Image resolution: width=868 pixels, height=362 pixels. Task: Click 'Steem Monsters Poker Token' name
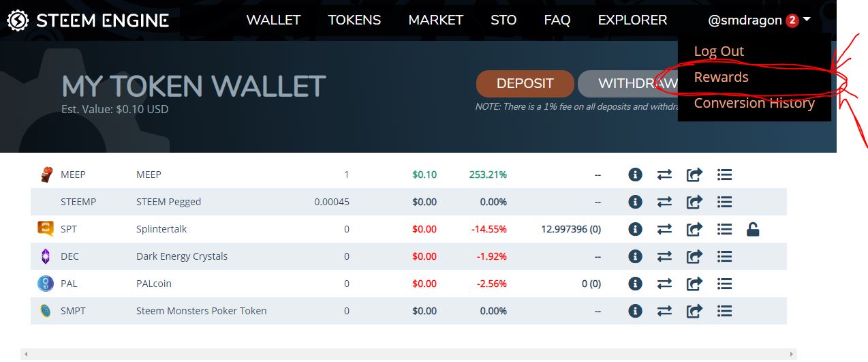(x=202, y=311)
